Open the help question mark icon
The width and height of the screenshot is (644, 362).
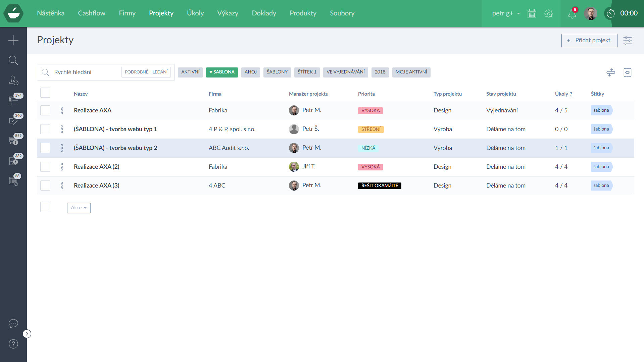coord(13,344)
